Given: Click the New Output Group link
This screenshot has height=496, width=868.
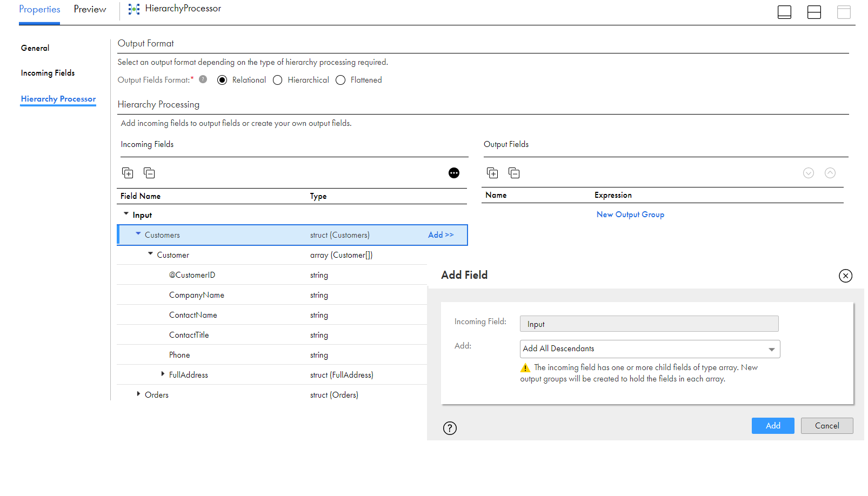Looking at the screenshot, I should (x=630, y=215).
